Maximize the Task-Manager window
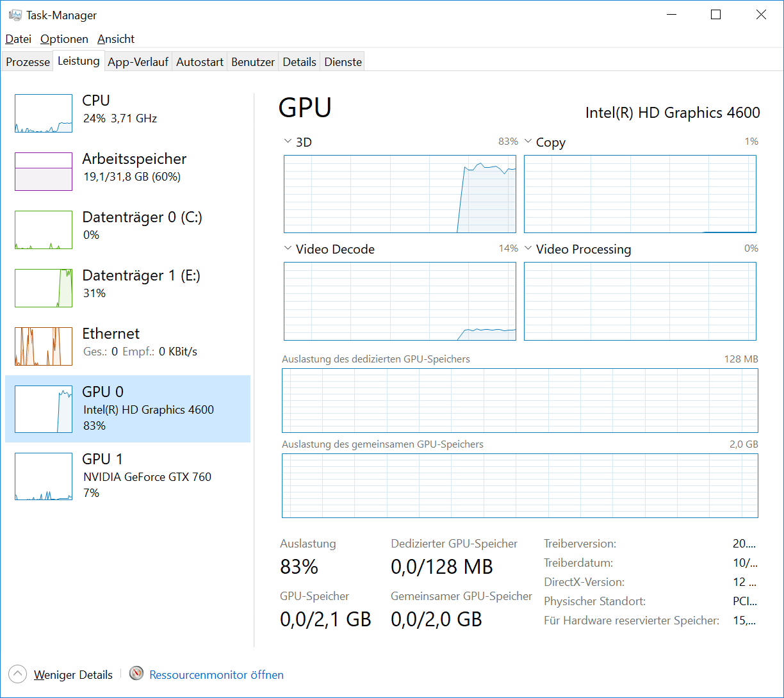Screen dimensions: 784x698 pos(716,15)
